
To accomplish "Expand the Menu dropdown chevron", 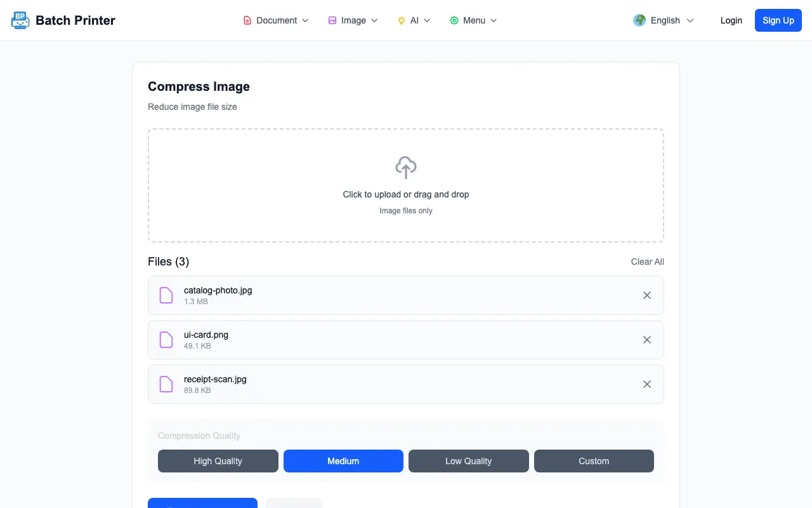I will (494, 20).
